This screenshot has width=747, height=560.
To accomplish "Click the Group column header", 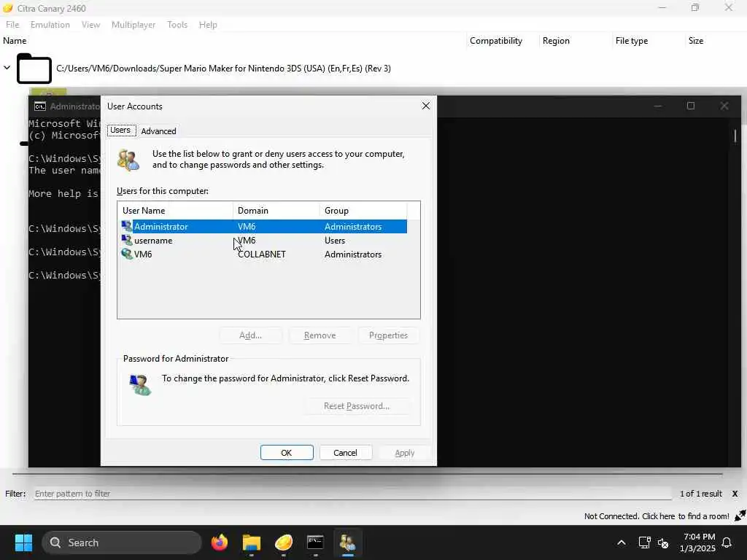I will pyautogui.click(x=363, y=211).
